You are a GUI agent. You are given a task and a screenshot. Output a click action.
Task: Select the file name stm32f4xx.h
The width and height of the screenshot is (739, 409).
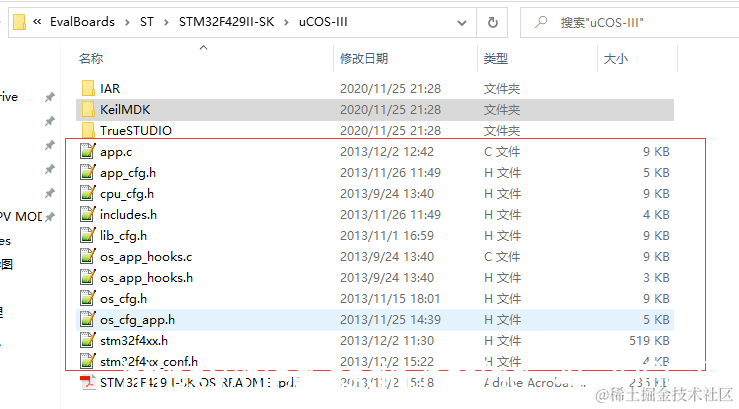[x=134, y=341]
